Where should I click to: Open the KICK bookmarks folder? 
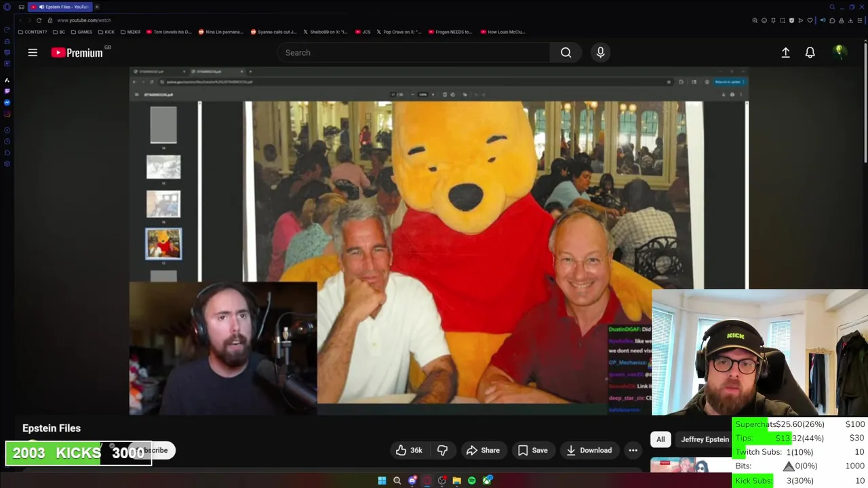(x=106, y=32)
